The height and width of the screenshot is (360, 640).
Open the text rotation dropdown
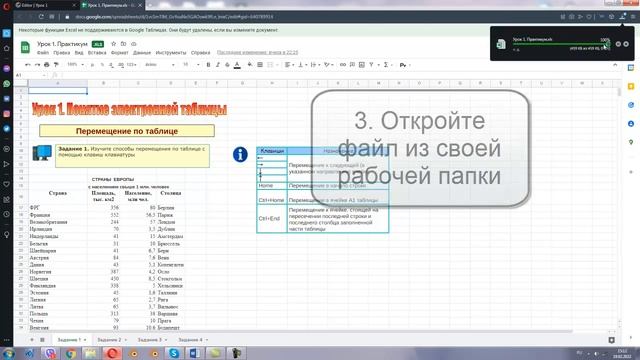[328, 65]
